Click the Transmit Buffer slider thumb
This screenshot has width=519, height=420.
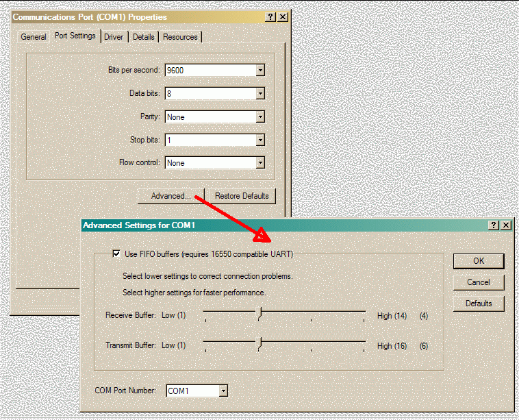click(259, 343)
